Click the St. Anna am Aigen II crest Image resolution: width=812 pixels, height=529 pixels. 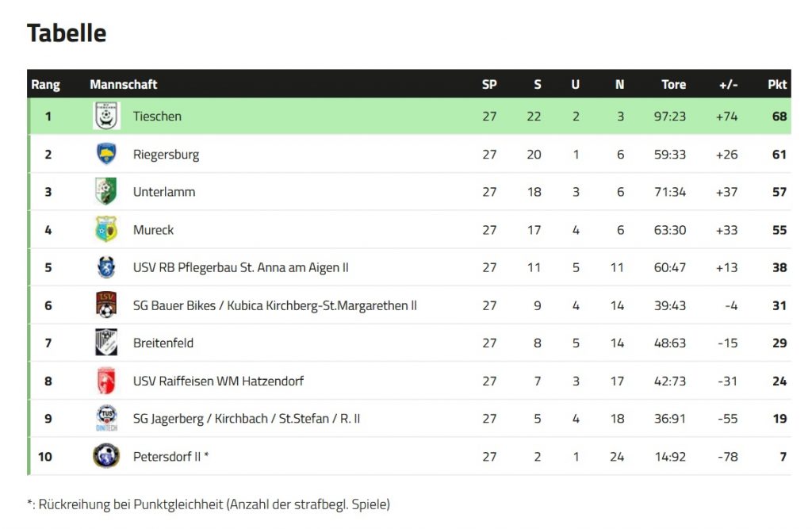(x=106, y=267)
